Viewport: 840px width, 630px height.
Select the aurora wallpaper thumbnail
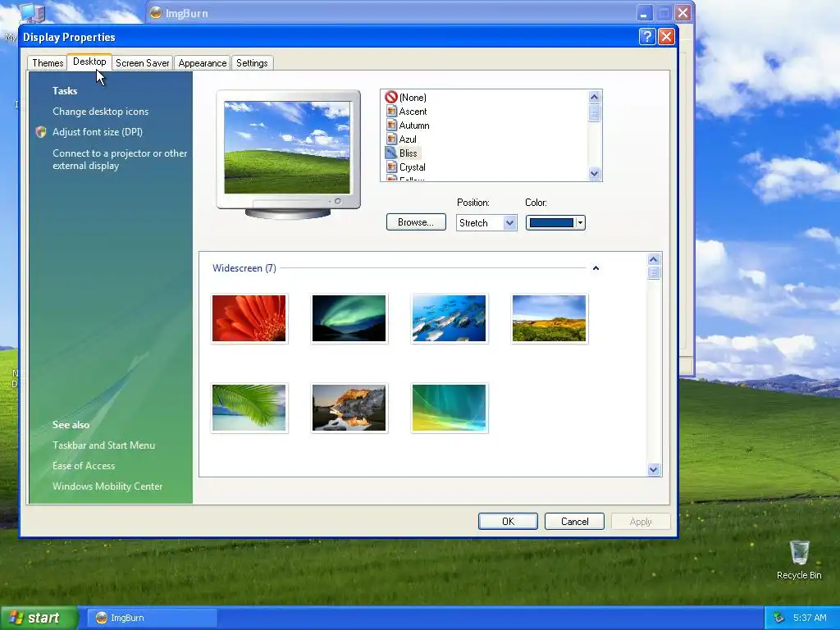tap(349, 318)
